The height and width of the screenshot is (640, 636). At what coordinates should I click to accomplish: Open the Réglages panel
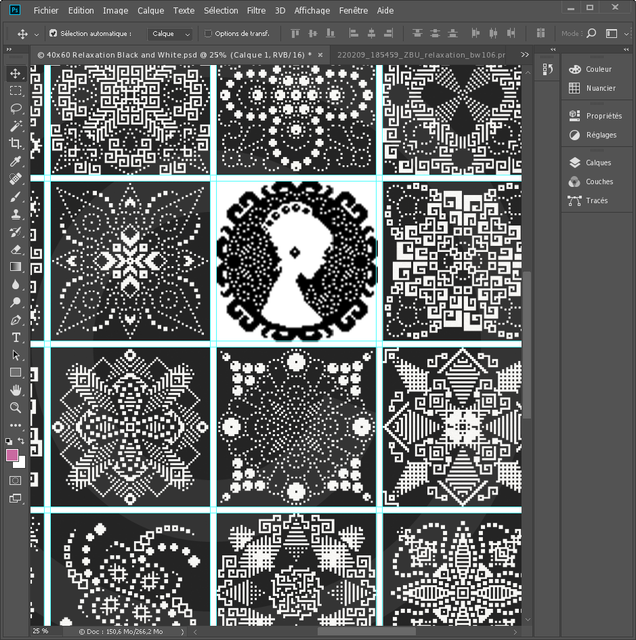[x=592, y=135]
